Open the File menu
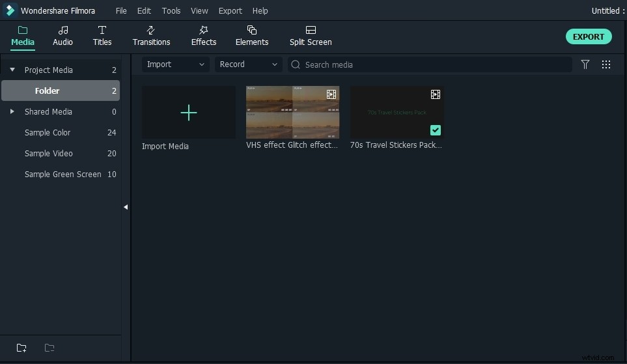The height and width of the screenshot is (364, 627). coord(121,11)
